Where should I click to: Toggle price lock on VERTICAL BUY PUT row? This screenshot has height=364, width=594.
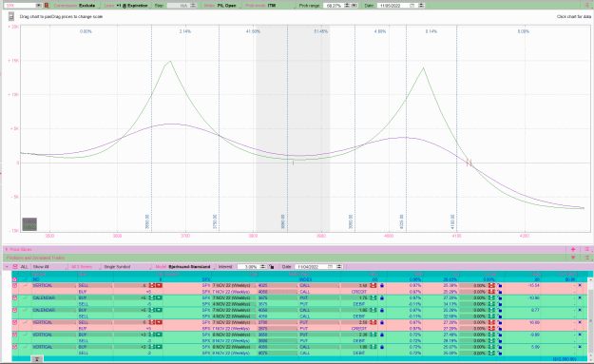tap(381, 335)
